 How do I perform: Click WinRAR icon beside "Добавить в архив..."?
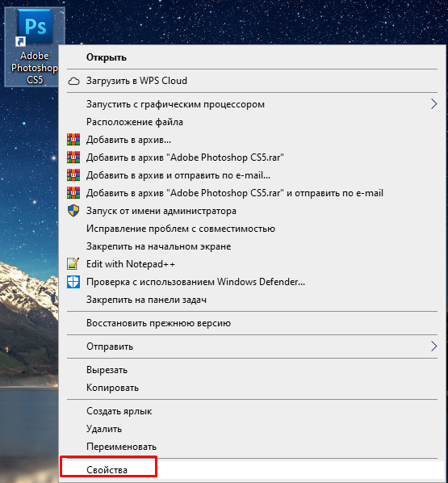pyautogui.click(x=73, y=140)
